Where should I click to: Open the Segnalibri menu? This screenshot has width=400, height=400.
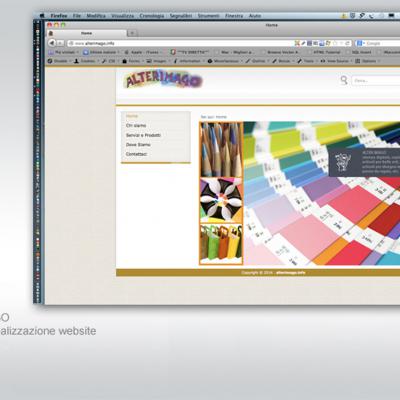tap(181, 16)
